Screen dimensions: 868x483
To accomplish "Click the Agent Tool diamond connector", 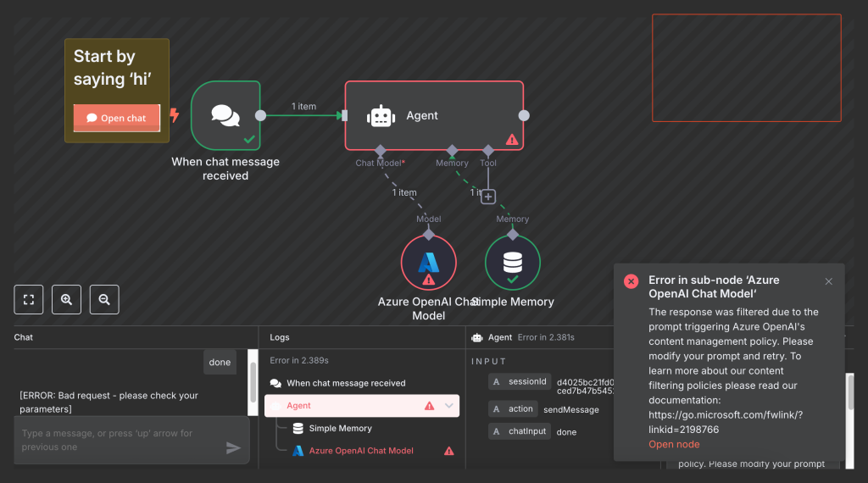I will [487, 151].
